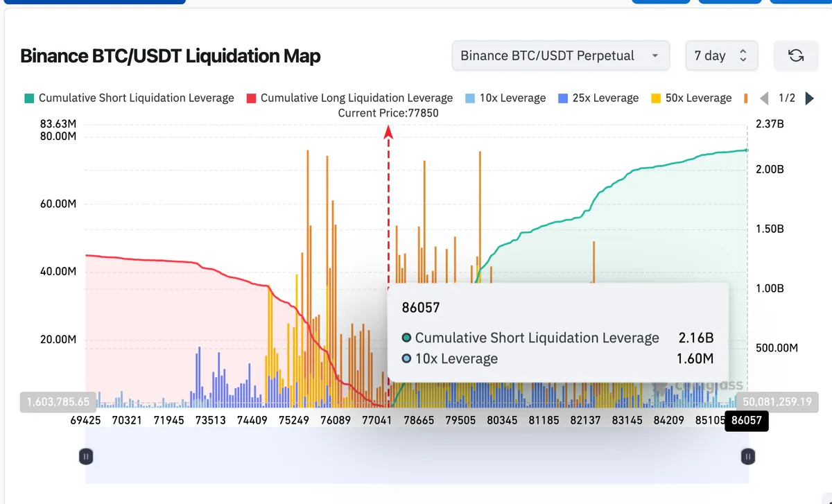This screenshot has width=832, height=504.
Task: Click the 1,603,785.65 left axis value tag
Action: tap(58, 401)
